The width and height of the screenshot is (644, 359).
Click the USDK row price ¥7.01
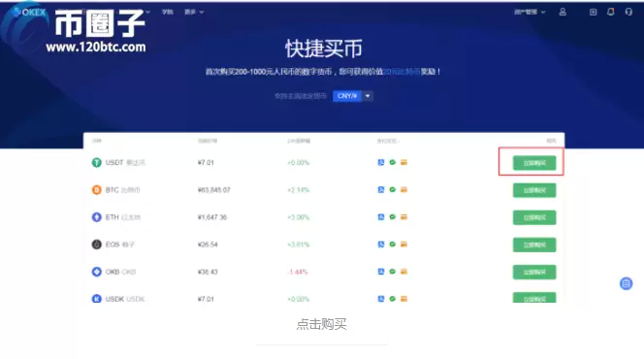pos(206,299)
